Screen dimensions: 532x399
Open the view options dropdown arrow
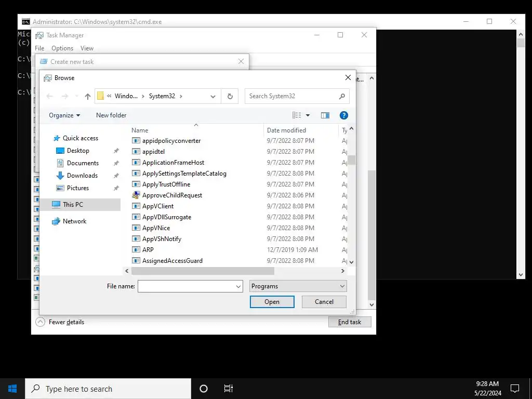tap(308, 115)
